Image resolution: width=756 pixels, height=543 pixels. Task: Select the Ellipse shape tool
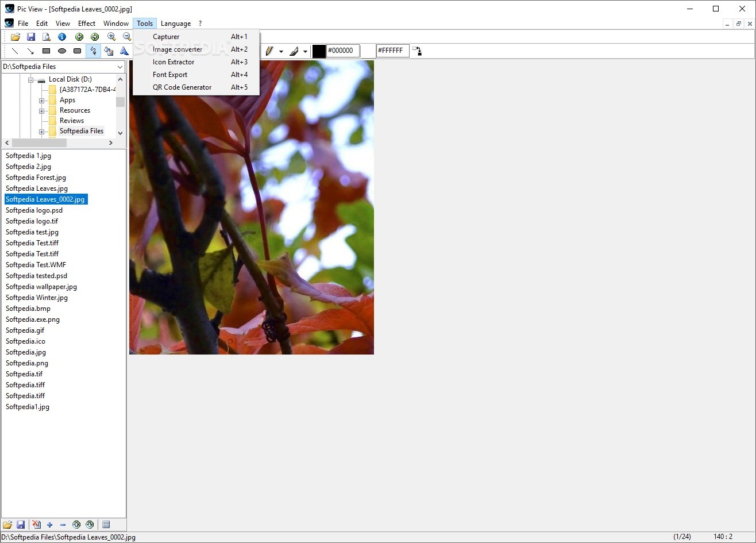coord(62,51)
